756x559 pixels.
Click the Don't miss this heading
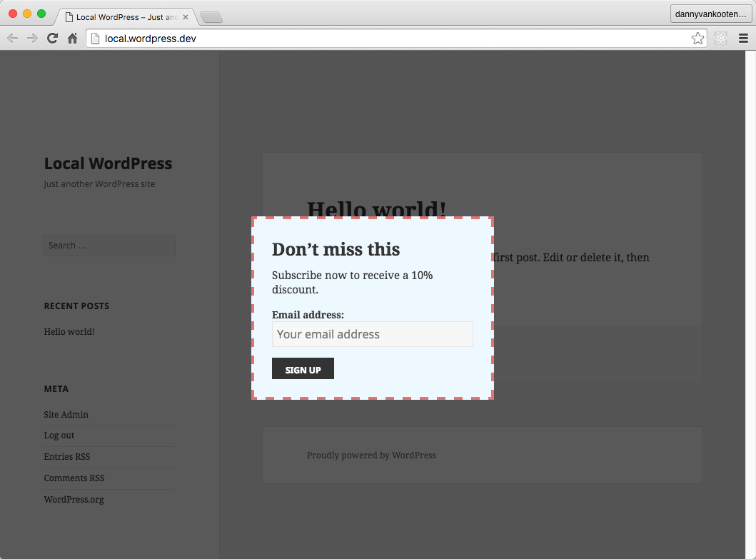tap(336, 249)
